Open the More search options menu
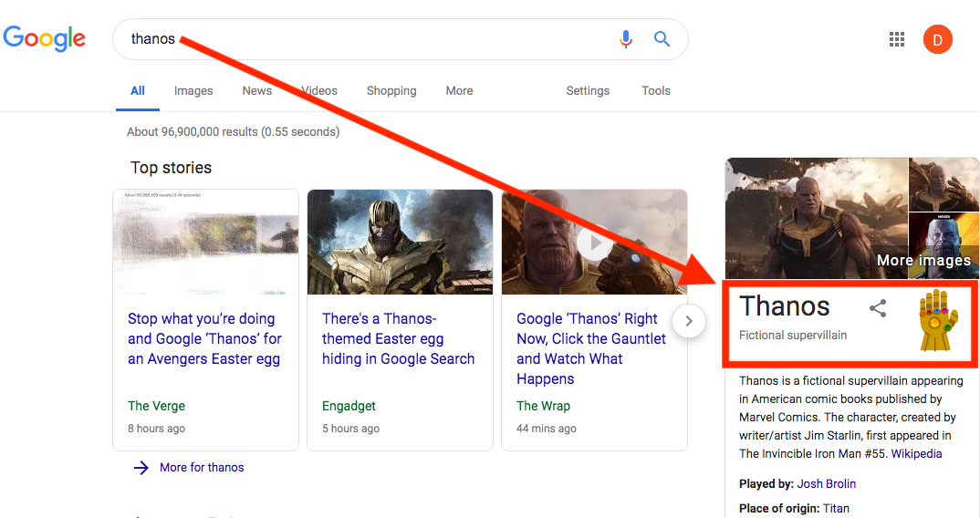 pyautogui.click(x=459, y=91)
